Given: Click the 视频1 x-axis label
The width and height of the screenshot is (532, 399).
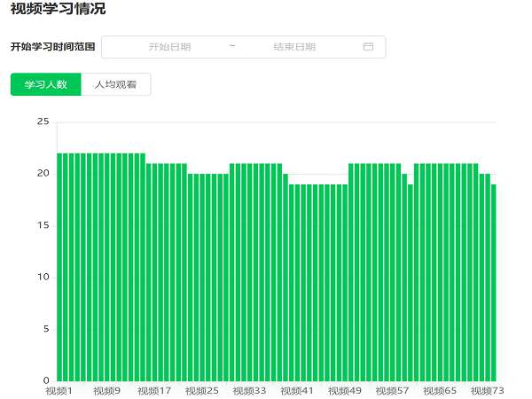Looking at the screenshot, I should (59, 391).
